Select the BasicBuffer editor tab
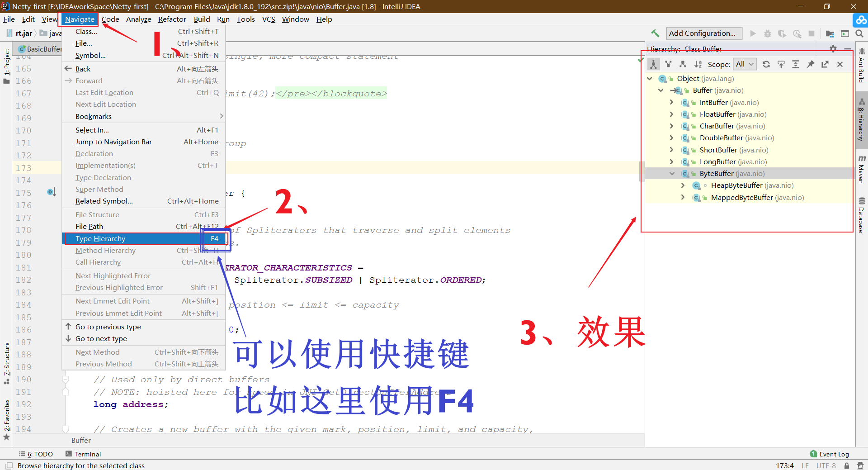 [x=40, y=49]
